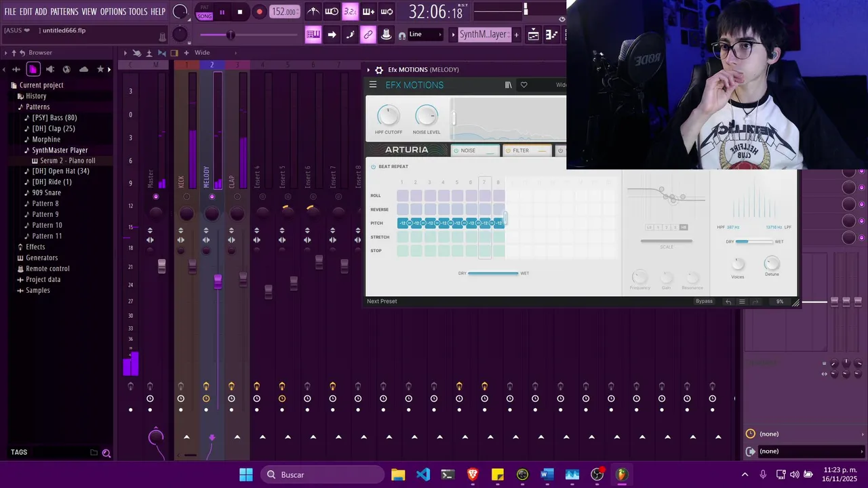Click the Bypass button in EFX Motions
868x488 pixels.
click(704, 302)
